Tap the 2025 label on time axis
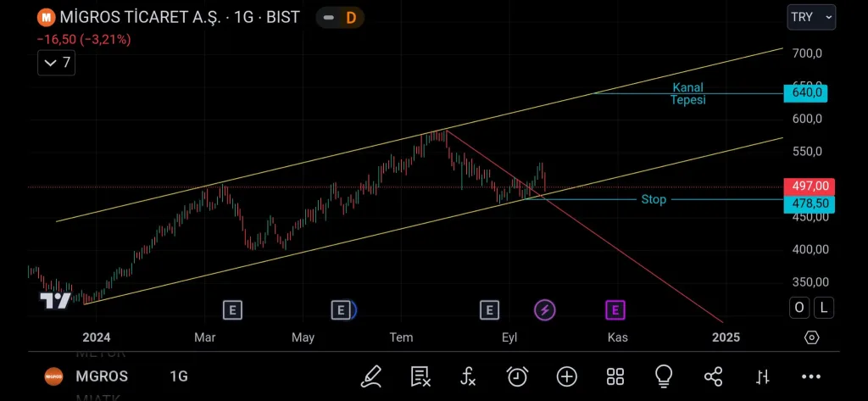 click(x=726, y=337)
